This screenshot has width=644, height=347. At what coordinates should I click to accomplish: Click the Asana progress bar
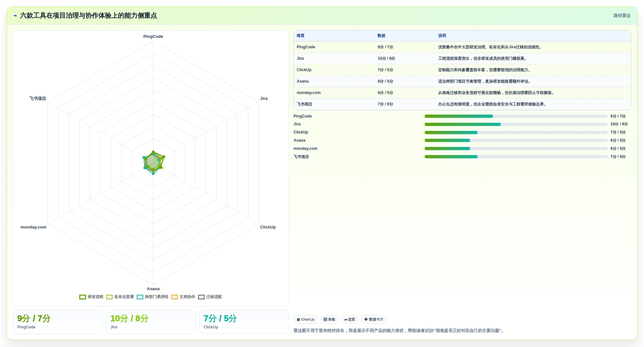(x=516, y=140)
